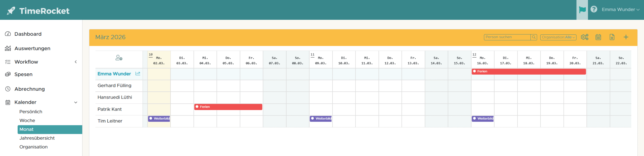Click the Emma Wunder name link
Image resolution: width=644 pixels, height=156 pixels.
tap(114, 74)
